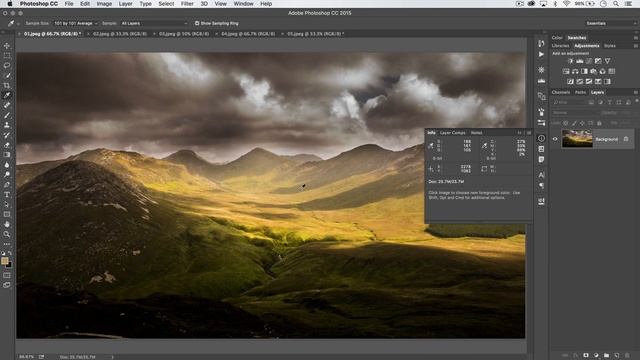Select the Gradient tool
Image resolution: width=640 pixels, height=360 pixels.
(x=7, y=155)
